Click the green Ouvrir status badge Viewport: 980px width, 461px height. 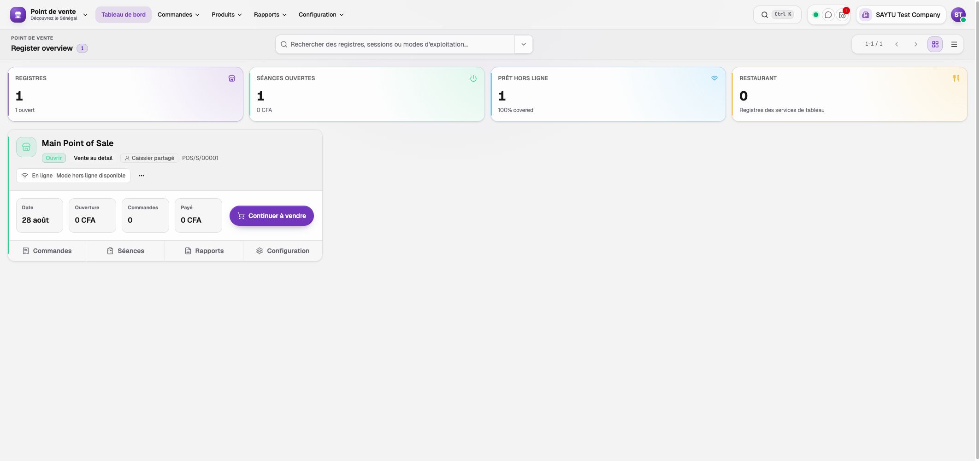[x=54, y=158]
